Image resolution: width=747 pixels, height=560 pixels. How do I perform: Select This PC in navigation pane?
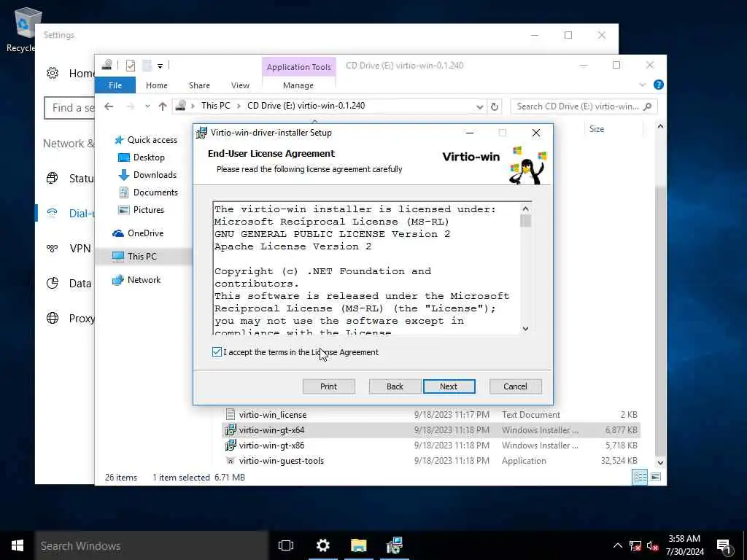134,256
